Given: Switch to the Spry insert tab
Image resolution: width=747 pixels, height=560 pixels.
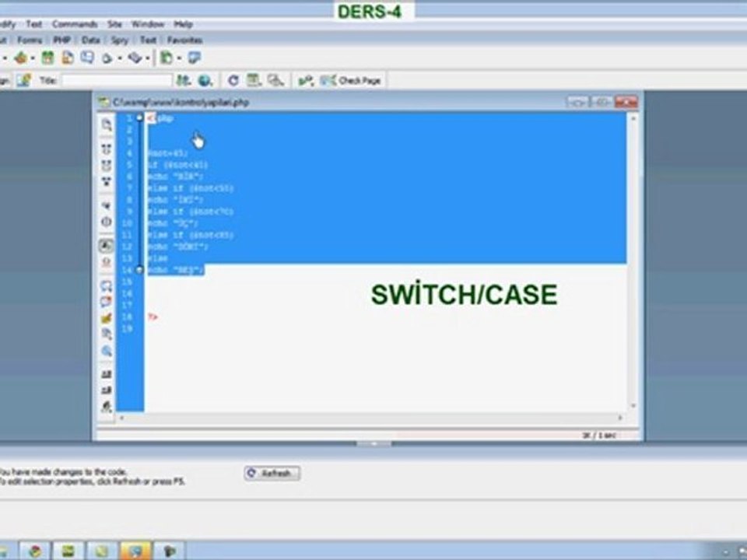Looking at the screenshot, I should coord(120,40).
